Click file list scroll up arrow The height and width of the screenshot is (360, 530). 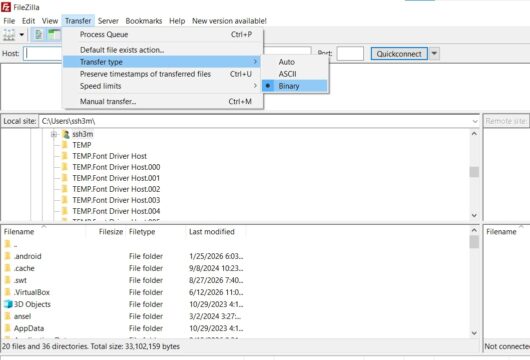pos(474,231)
